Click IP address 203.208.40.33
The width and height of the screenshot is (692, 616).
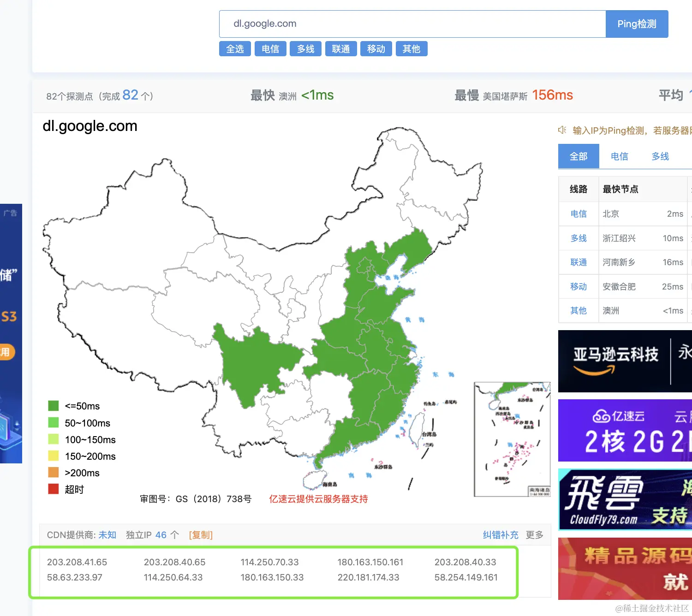pos(465,562)
